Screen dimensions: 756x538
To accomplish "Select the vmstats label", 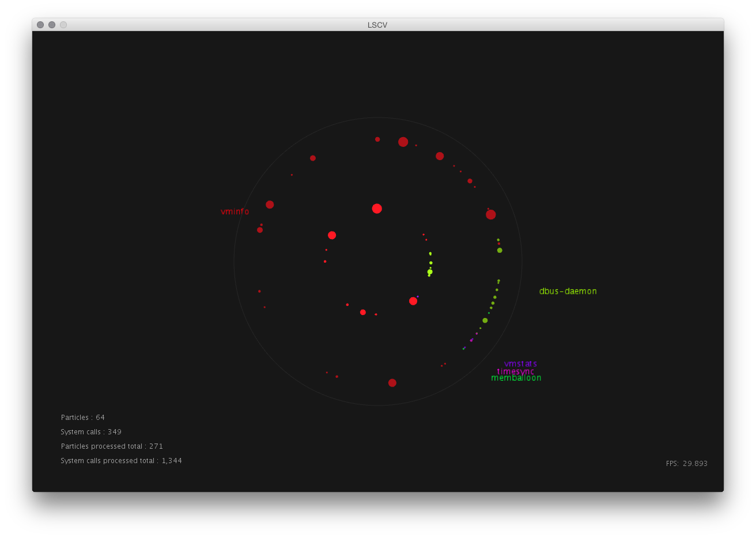I will [520, 363].
